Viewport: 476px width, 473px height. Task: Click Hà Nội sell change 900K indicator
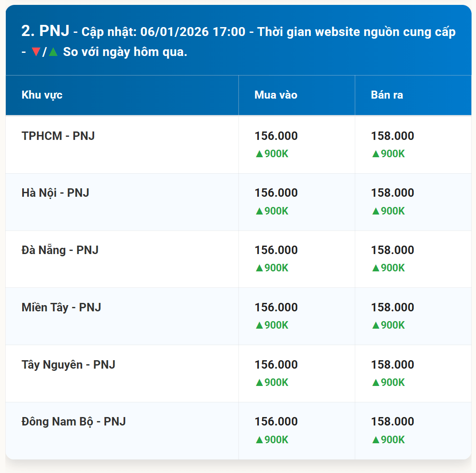[x=389, y=211]
